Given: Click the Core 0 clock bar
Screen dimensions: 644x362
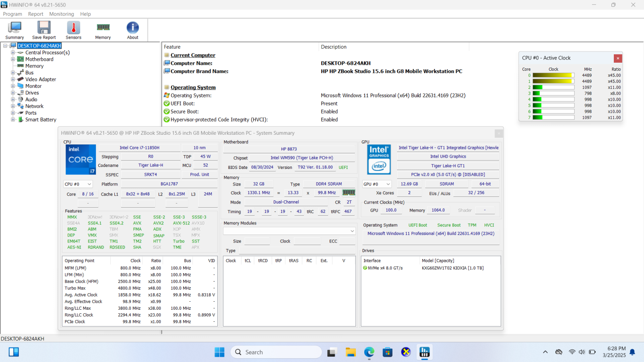Looking at the screenshot, I should [x=553, y=75].
